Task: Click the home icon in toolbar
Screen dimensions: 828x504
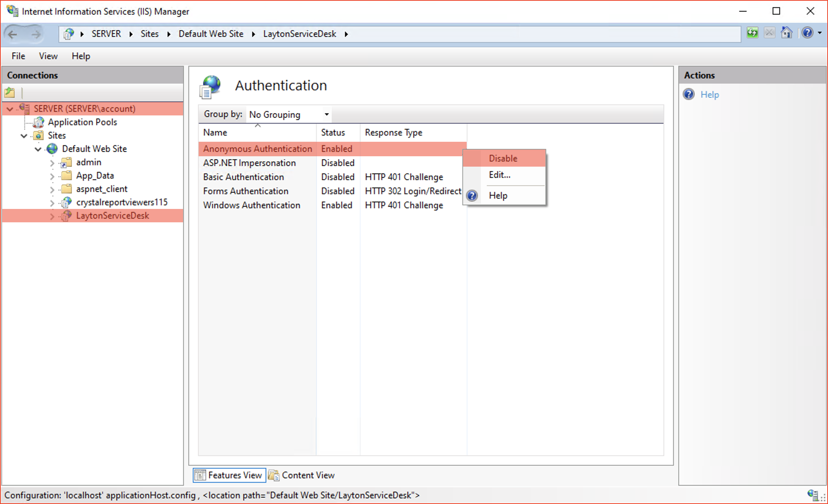Action: (786, 33)
